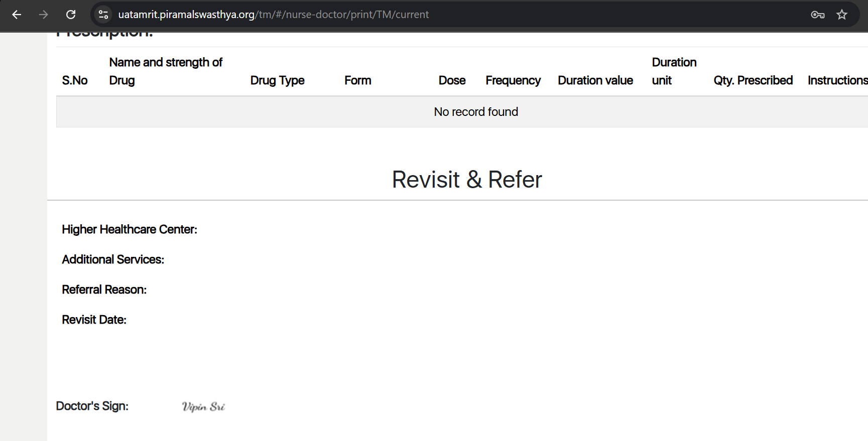Open saved password key icon
This screenshot has width=868, height=441.
[817, 15]
